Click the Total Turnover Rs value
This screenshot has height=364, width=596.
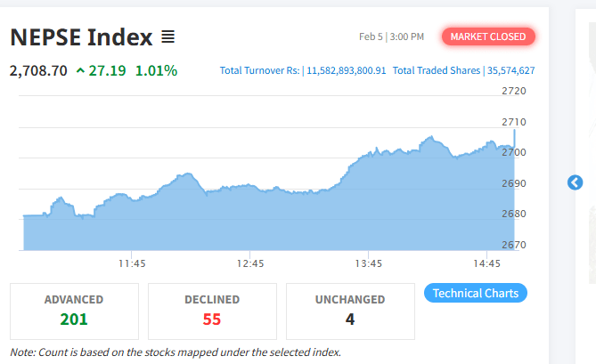point(347,70)
